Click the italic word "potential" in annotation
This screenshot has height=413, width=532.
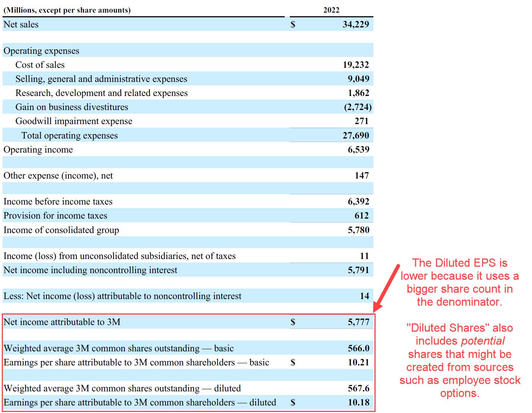[x=483, y=341]
